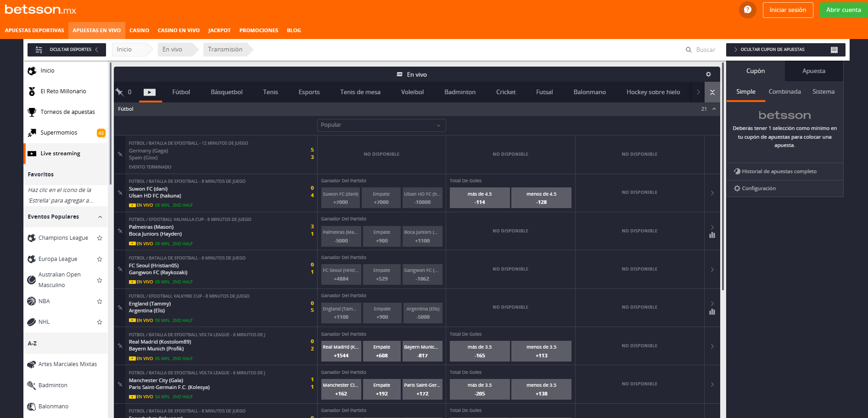Viewport: 868px width, 418px height.
Task: Click the NHL hockey icon
Action: pyautogui.click(x=31, y=322)
